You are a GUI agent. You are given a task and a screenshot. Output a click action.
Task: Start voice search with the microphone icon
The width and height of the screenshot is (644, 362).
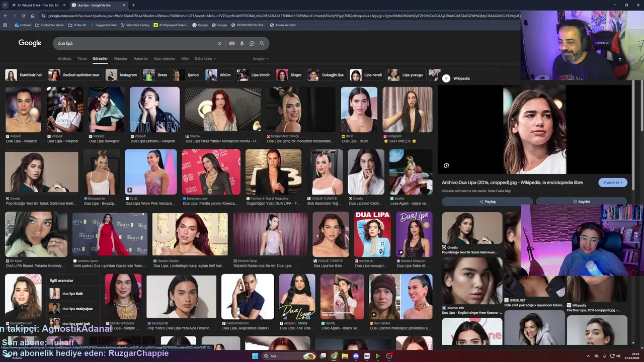[242, 44]
